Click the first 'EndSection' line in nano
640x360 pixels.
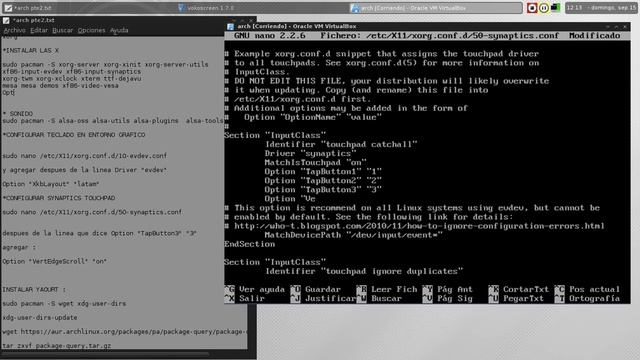click(x=249, y=244)
